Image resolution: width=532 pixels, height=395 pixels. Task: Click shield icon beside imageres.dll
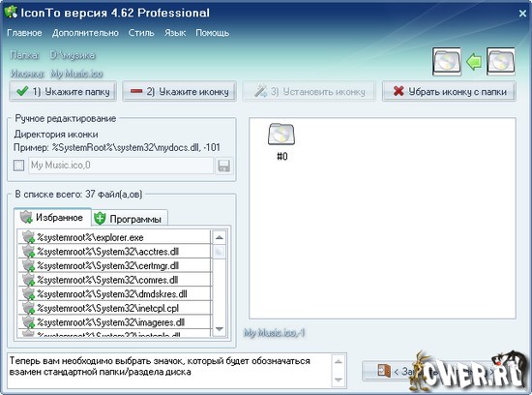29,322
